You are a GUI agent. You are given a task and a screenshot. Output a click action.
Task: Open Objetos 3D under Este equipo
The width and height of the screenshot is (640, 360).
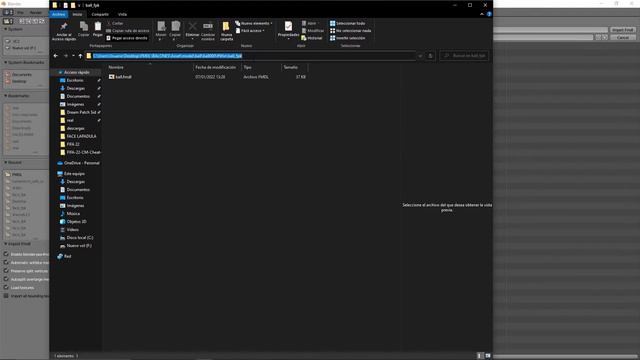click(x=76, y=222)
